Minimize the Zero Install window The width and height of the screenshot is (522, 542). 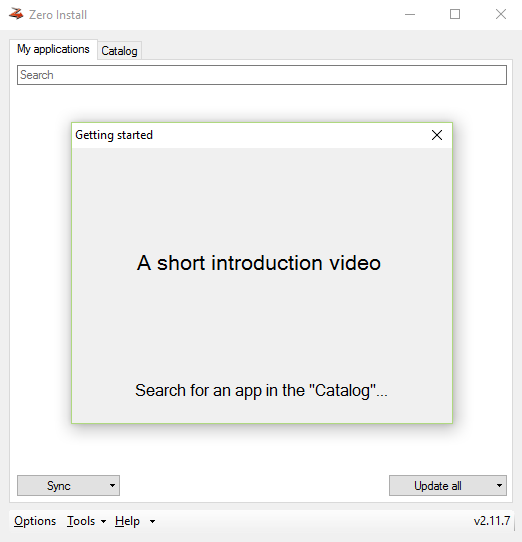click(410, 15)
